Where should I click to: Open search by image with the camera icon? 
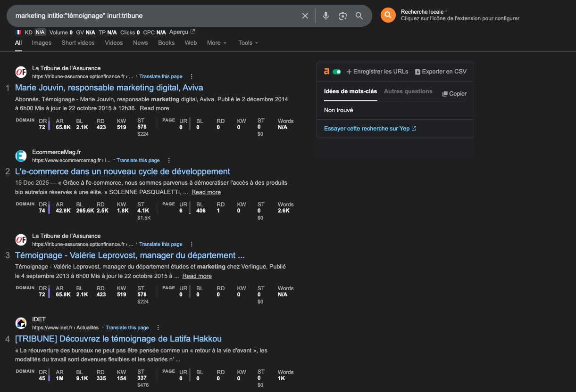pos(342,16)
